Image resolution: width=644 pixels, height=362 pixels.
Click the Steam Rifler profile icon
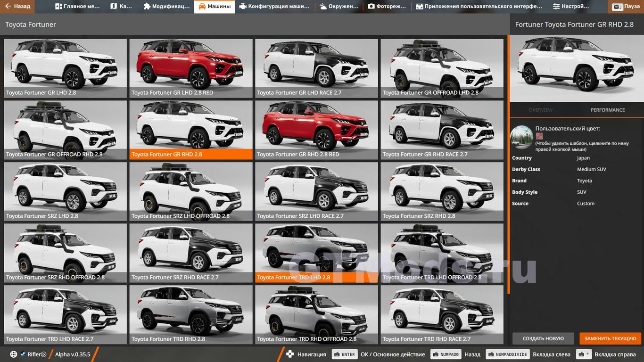pos(23,354)
